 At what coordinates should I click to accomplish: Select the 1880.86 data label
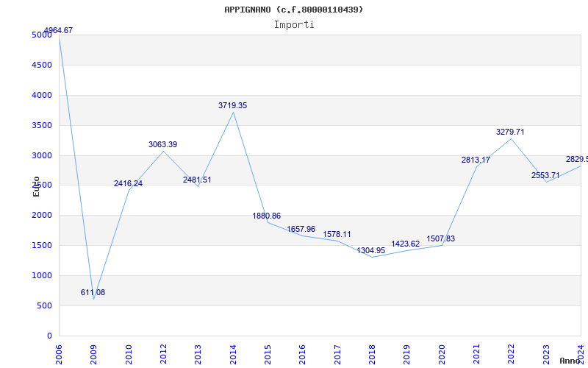266,216
